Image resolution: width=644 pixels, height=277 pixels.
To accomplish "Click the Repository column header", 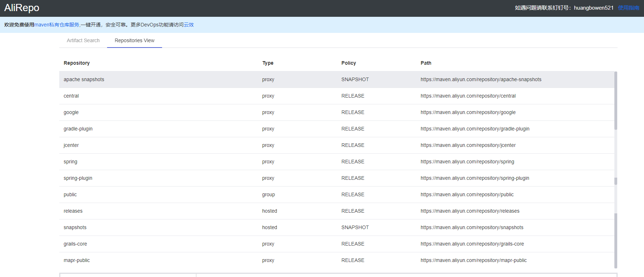I will coord(77,63).
